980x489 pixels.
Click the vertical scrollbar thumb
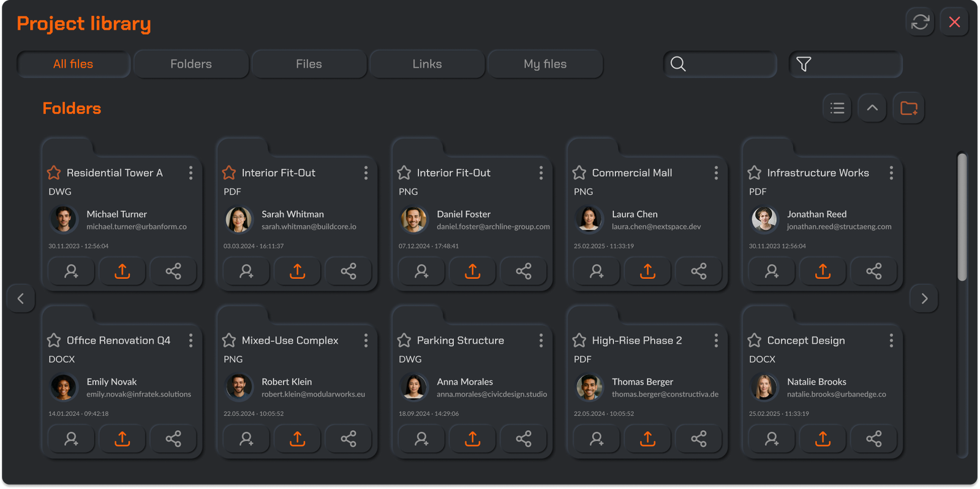click(962, 217)
